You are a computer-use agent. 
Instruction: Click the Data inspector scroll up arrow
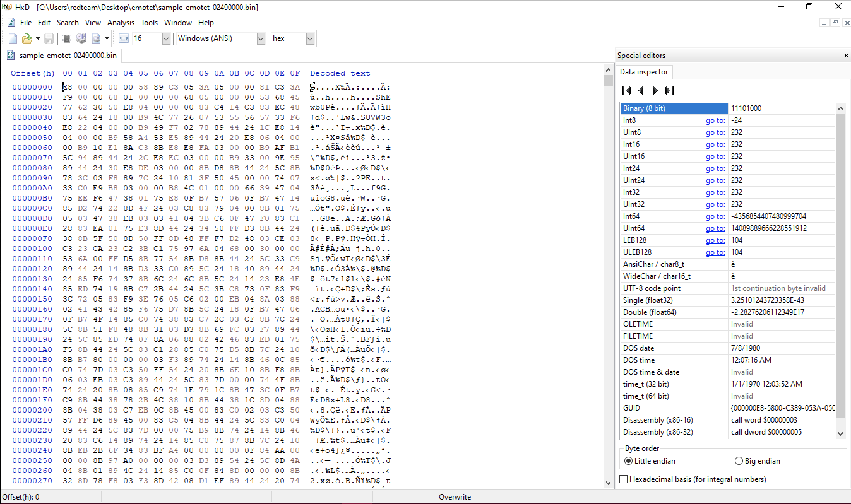(x=841, y=109)
